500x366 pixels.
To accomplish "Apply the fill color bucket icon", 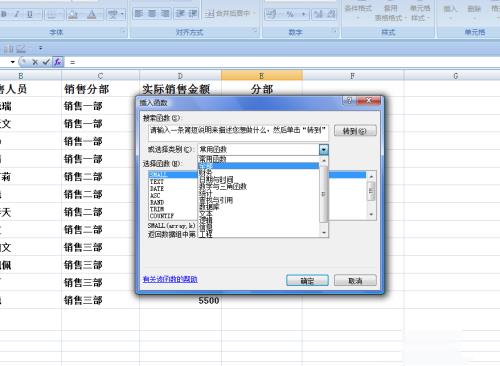I will tap(73, 14).
